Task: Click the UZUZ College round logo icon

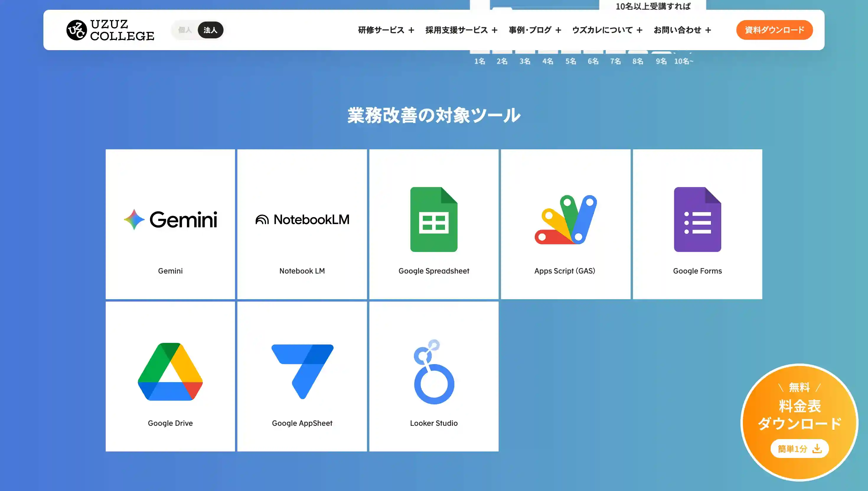Action: click(76, 30)
